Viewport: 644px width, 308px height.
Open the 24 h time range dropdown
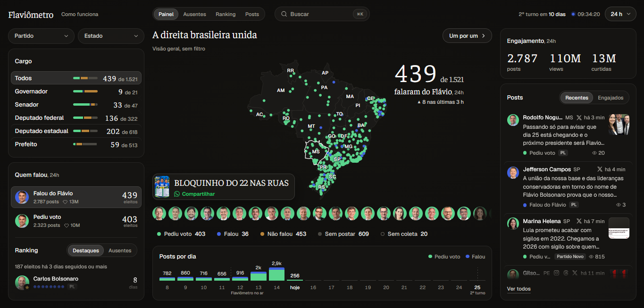pos(620,14)
